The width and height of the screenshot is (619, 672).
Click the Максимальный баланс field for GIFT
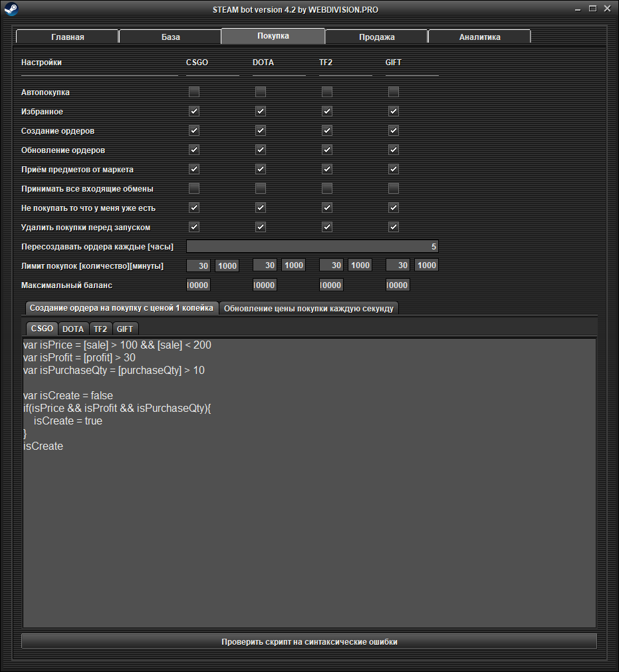tap(398, 285)
